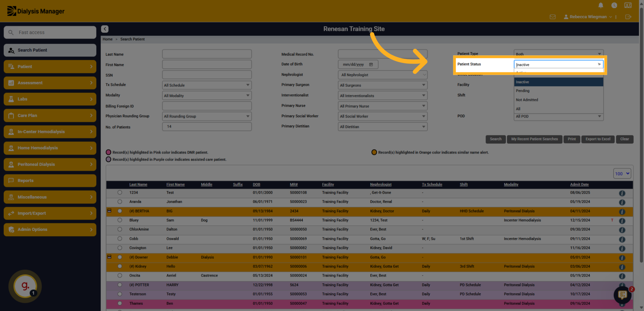The image size is (644, 311).
Task: Open the notifications bell icon
Action: point(601,5)
